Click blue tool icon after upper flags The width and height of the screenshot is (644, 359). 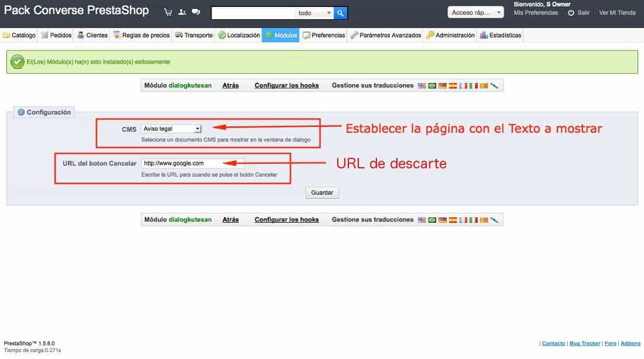pyautogui.click(x=494, y=86)
